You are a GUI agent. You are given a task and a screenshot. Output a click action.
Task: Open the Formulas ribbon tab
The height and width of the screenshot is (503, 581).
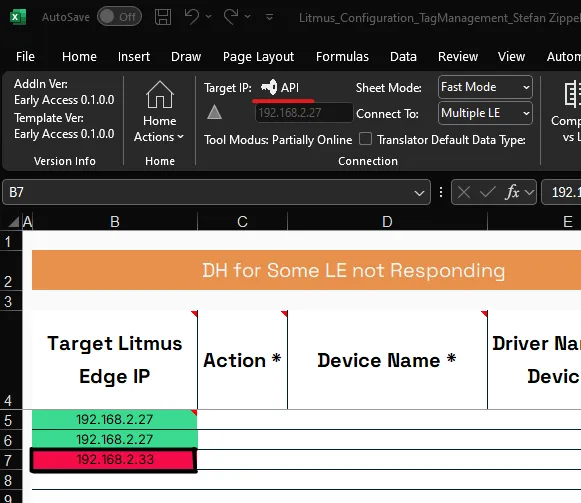pyautogui.click(x=342, y=57)
